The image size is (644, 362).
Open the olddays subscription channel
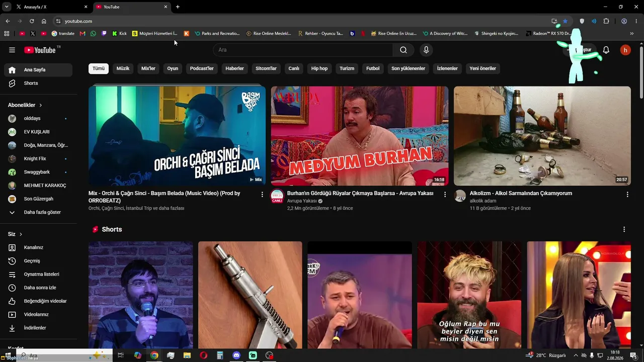pyautogui.click(x=38, y=119)
